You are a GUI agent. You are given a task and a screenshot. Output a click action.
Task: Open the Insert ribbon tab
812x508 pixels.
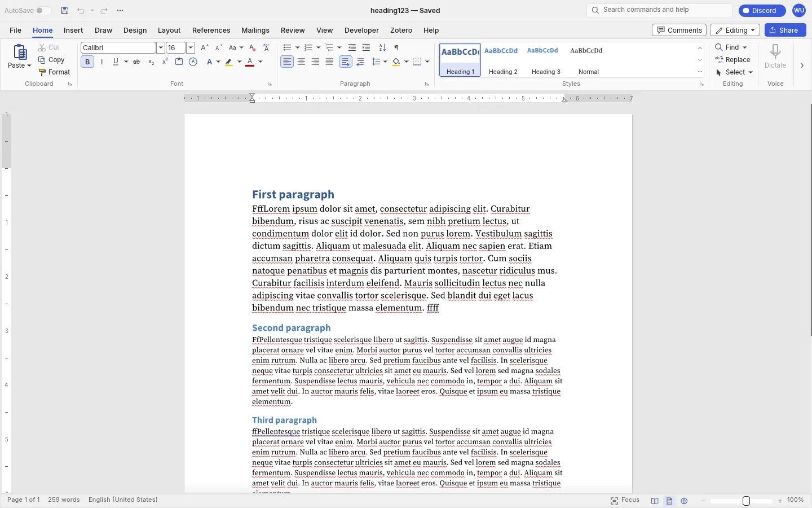[73, 30]
